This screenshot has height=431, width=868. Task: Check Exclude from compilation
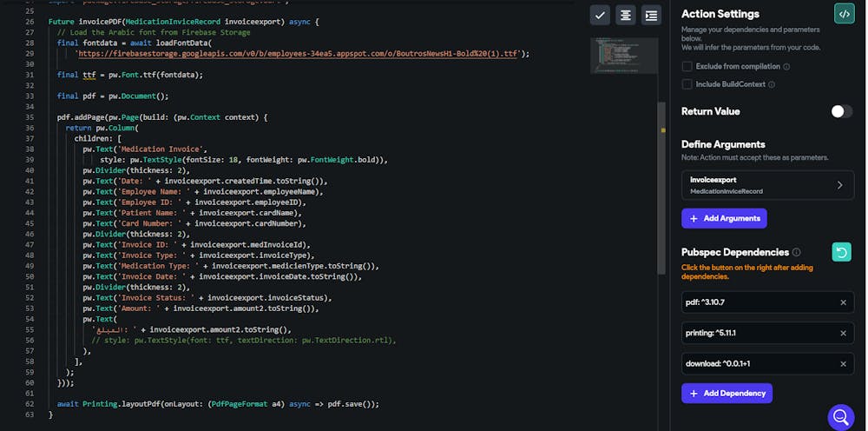pyautogui.click(x=687, y=67)
